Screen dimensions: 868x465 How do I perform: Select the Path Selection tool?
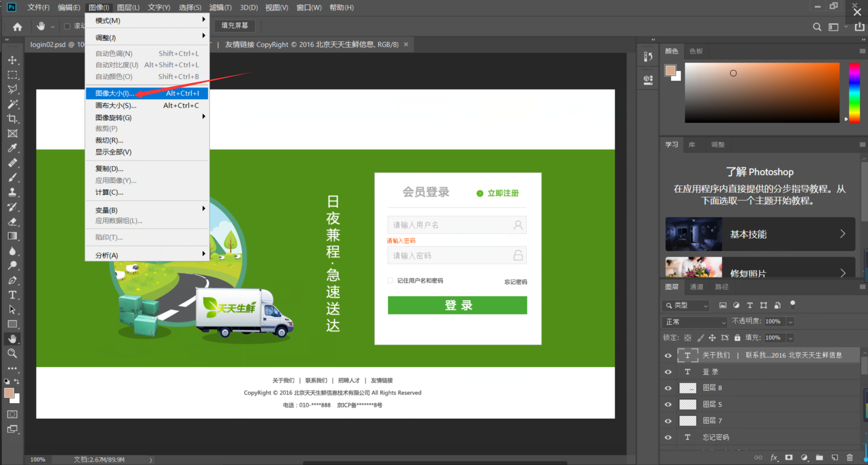[13, 310]
